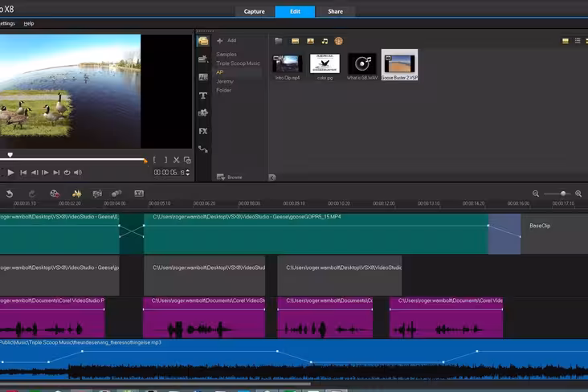Viewport: 588px width, 392px height.
Task: Switch to the Share tab
Action: coord(335,11)
